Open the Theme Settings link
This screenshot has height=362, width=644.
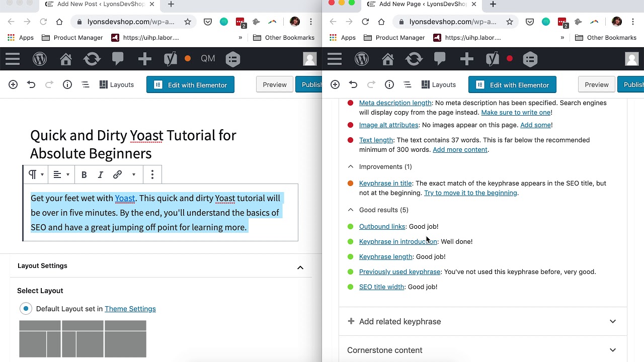(x=130, y=309)
